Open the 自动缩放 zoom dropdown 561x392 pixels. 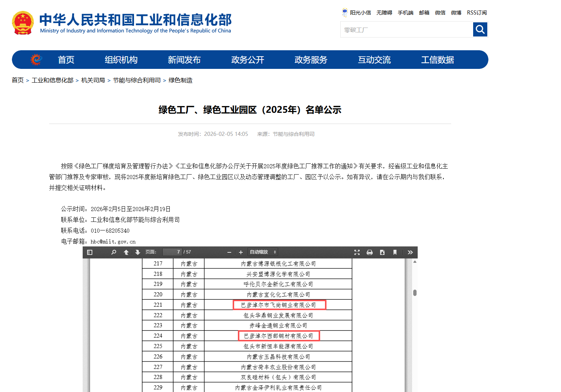pos(263,252)
